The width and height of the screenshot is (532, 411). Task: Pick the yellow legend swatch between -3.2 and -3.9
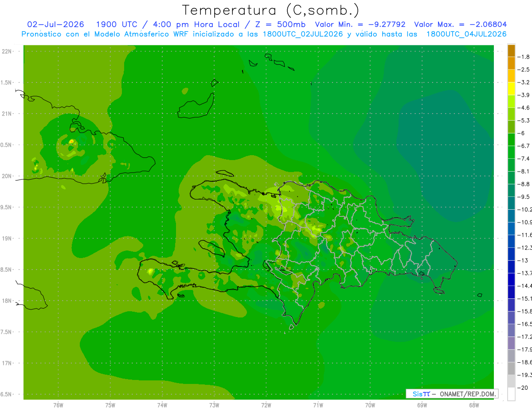(511, 89)
